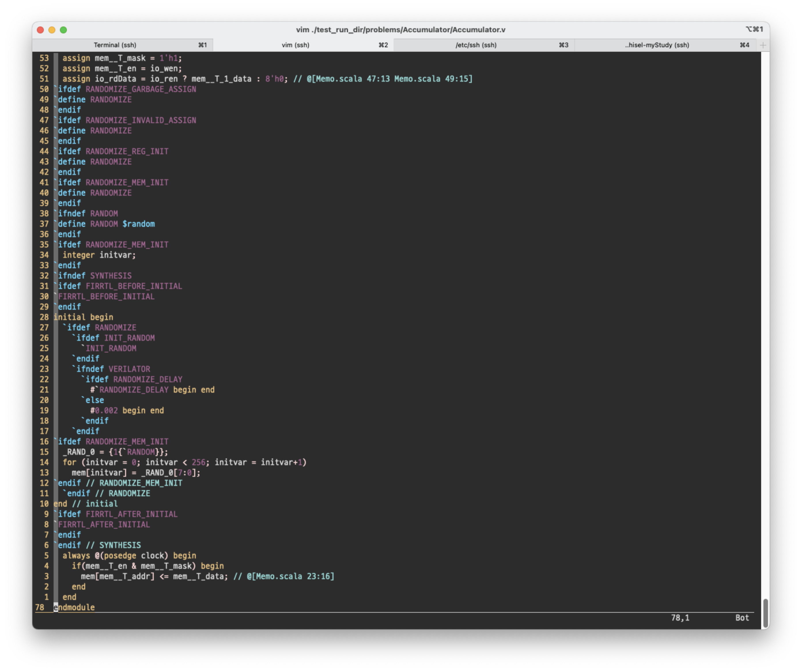
Task: Minimize the window with the yellow button
Action: 52,30
